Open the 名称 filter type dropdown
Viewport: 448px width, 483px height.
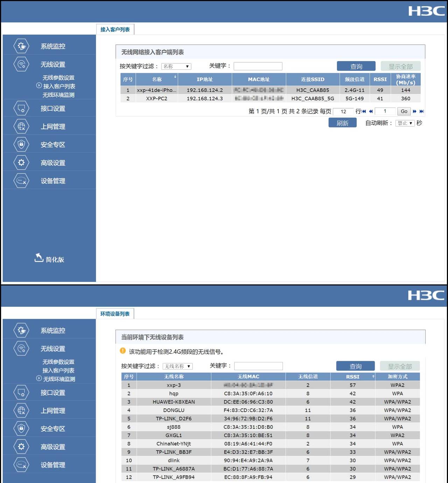176,66
